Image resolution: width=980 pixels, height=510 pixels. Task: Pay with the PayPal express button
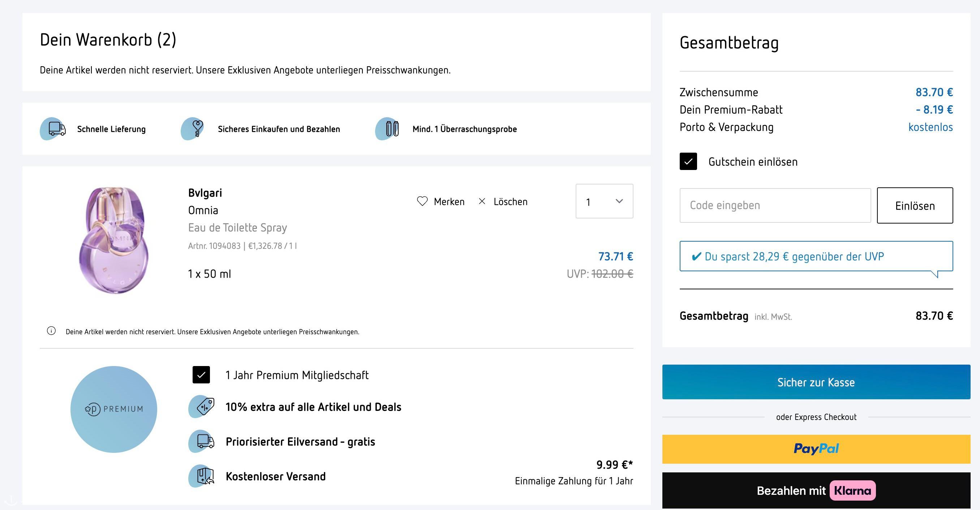click(816, 449)
